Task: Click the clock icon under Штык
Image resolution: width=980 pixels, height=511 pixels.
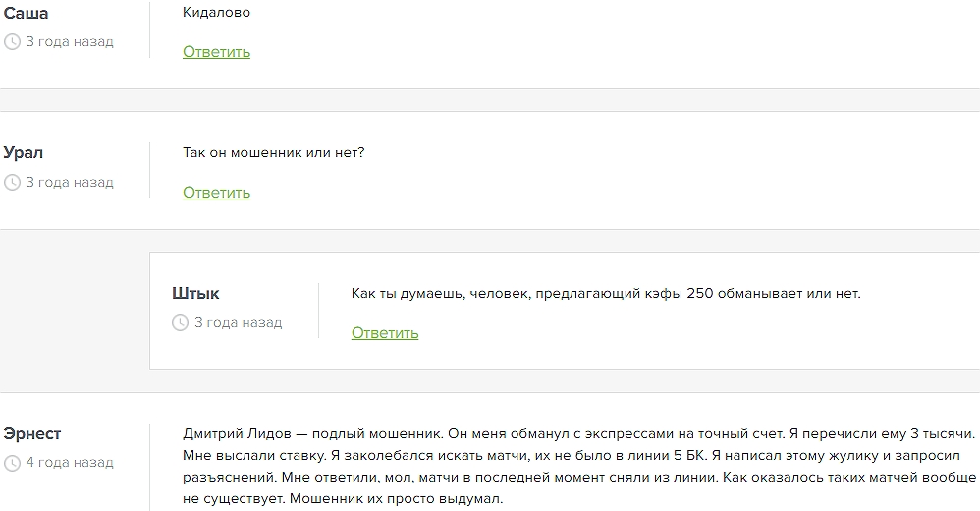Action: pyautogui.click(x=180, y=323)
